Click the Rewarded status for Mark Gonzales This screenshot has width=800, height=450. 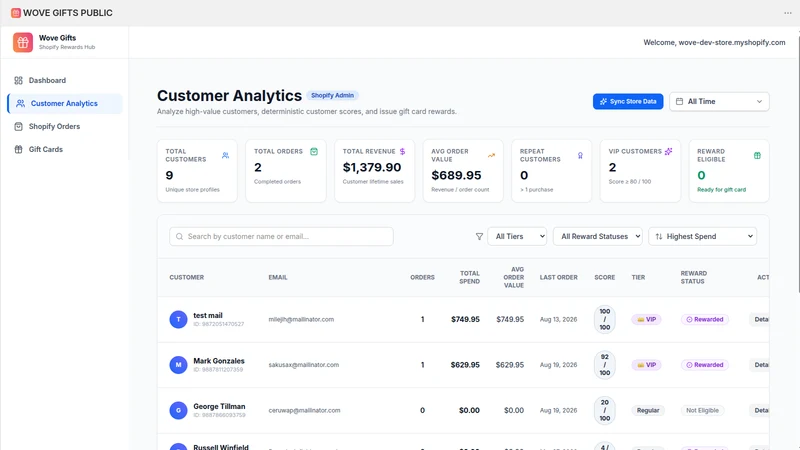click(705, 365)
